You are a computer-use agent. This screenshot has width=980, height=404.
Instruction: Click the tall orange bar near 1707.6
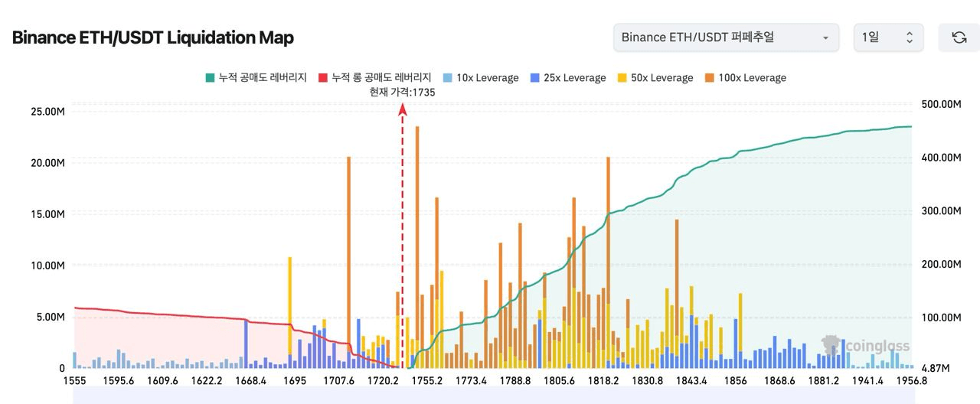coord(348,250)
